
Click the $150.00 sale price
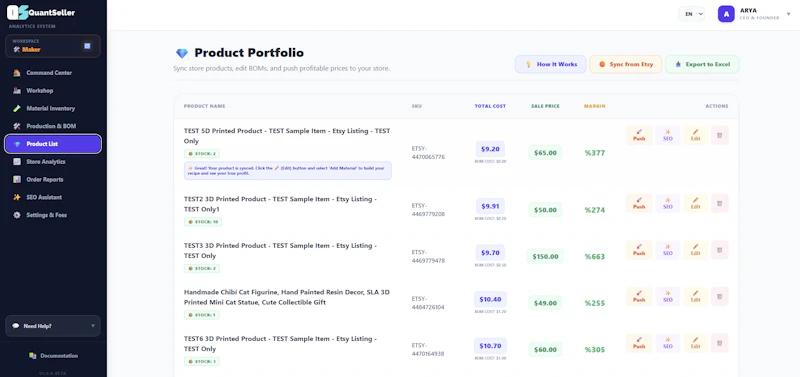545,257
